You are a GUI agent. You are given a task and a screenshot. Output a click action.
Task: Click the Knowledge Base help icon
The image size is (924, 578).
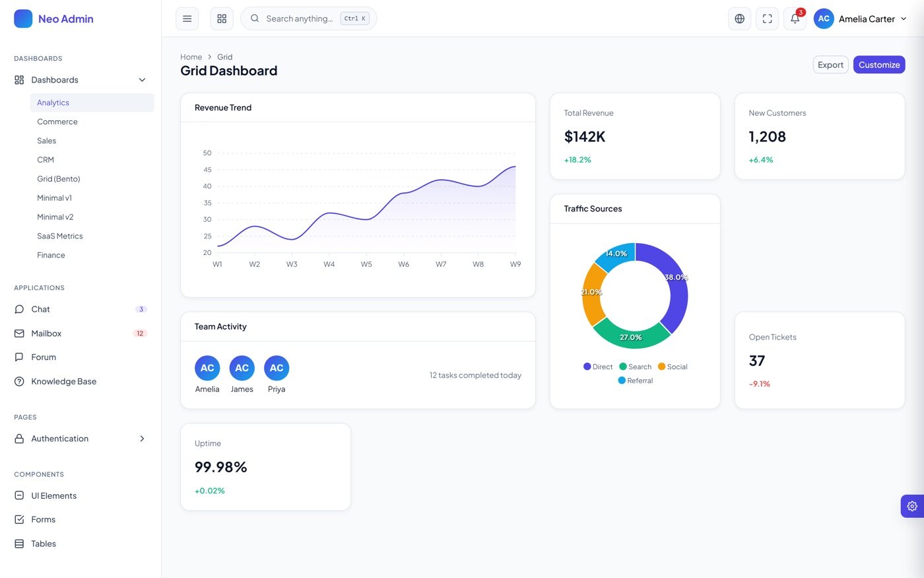pos(19,381)
